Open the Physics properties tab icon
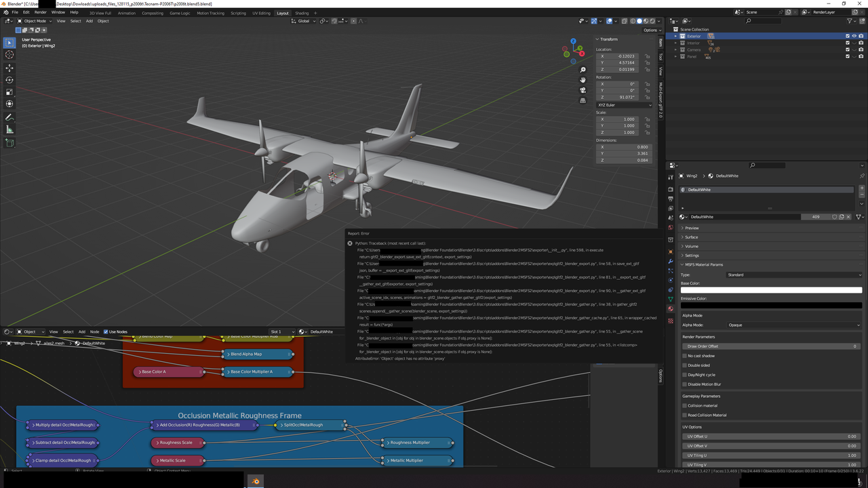The height and width of the screenshot is (488, 868). pos(671,280)
